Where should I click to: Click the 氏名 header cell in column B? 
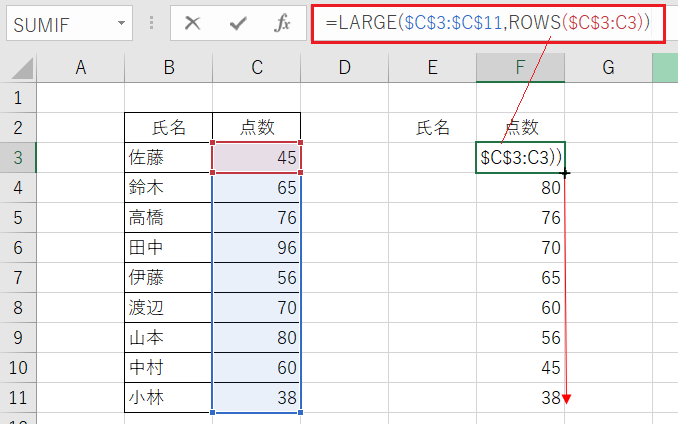(169, 128)
